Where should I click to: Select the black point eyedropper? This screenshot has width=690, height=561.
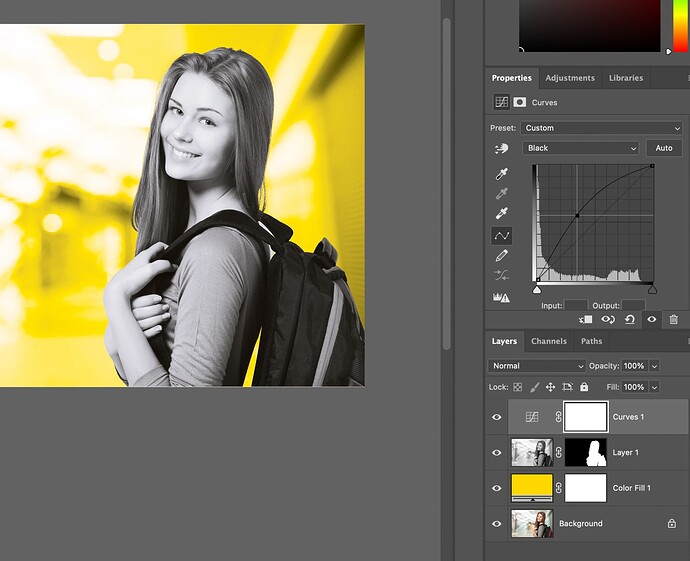click(x=502, y=174)
